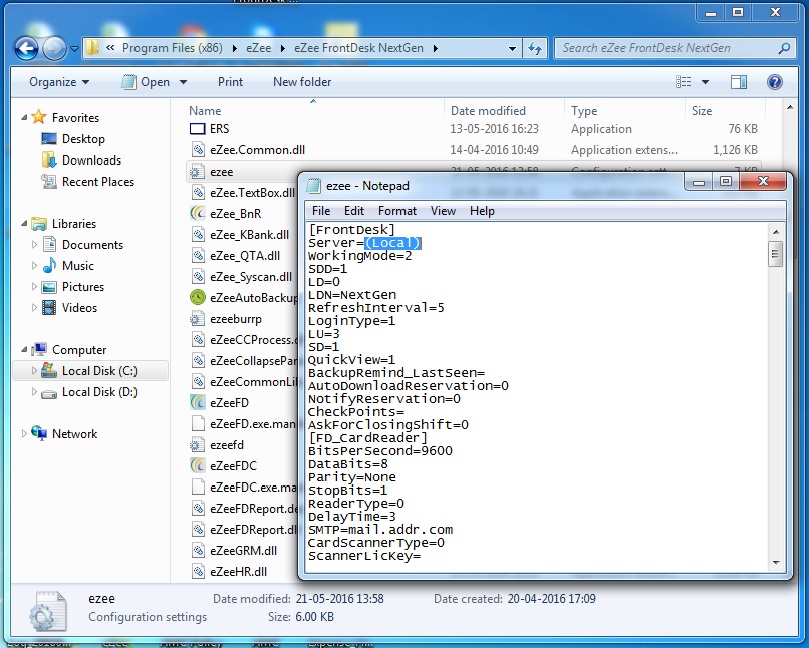809x648 pixels.
Task: Open Notepad View menu
Action: click(443, 211)
